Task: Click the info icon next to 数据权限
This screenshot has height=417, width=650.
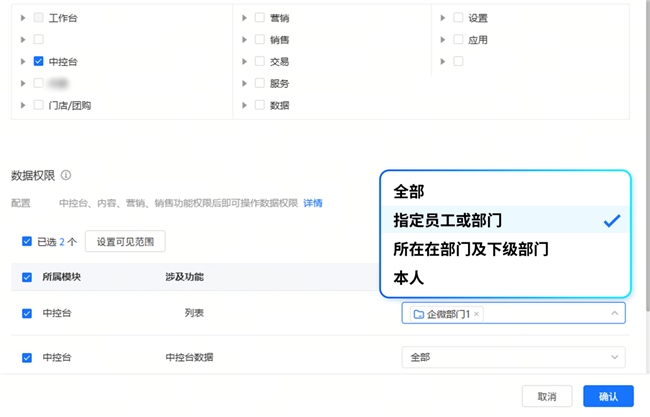Action: 66,175
